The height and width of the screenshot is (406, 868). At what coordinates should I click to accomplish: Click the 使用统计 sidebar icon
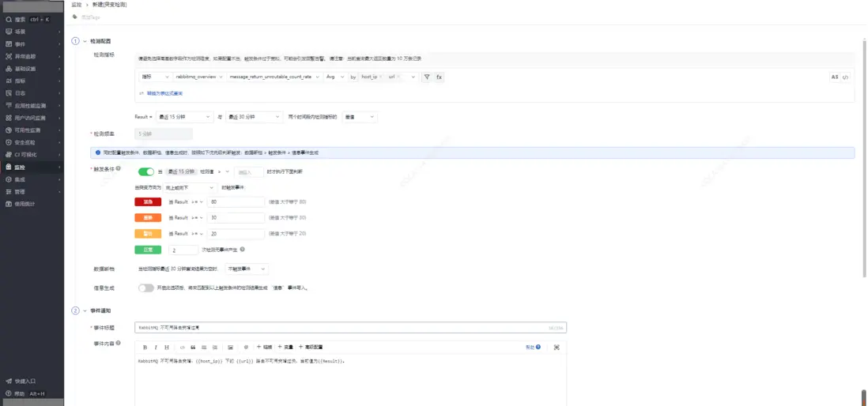click(x=9, y=204)
